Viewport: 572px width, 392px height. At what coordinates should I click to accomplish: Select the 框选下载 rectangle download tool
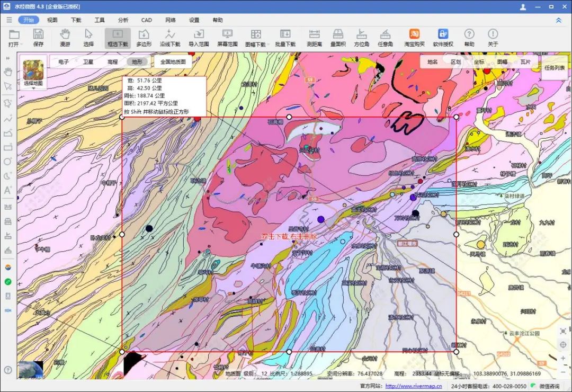[118, 38]
